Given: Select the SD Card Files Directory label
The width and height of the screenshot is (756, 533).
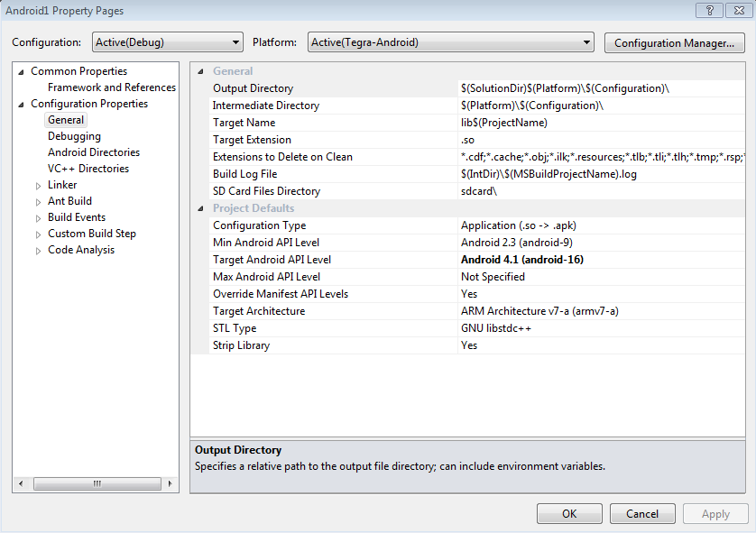Looking at the screenshot, I should [267, 191].
